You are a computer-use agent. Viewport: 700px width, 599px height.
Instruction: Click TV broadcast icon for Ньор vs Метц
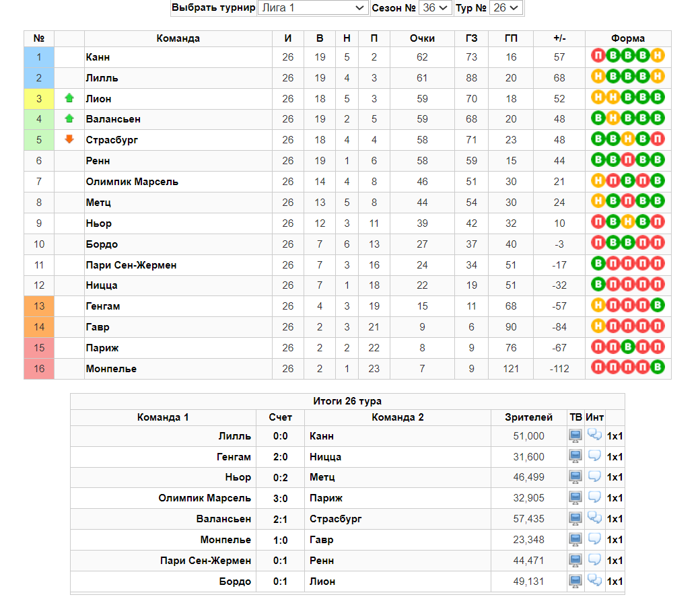pyautogui.click(x=575, y=477)
